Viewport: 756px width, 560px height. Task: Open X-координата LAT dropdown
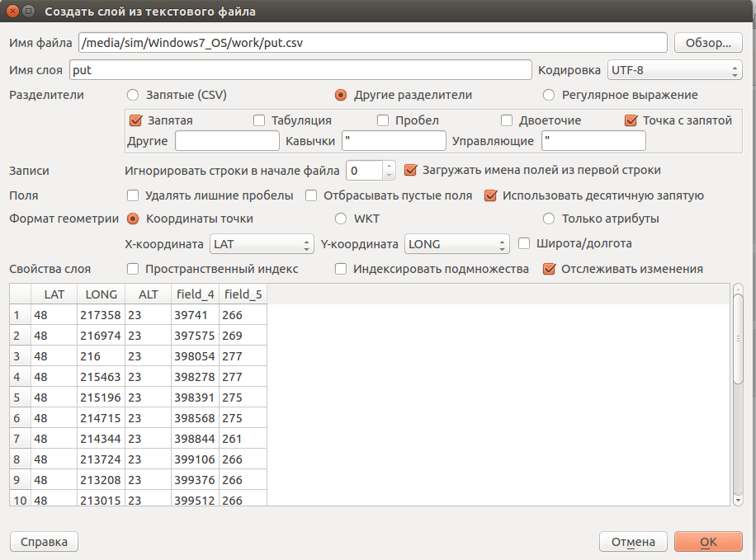(262, 244)
